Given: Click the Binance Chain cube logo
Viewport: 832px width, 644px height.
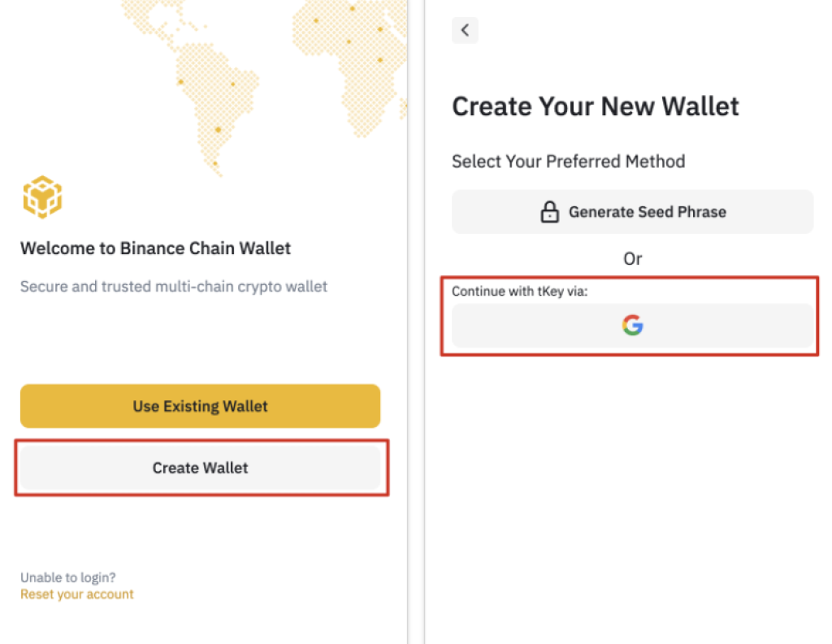Looking at the screenshot, I should pos(42,197).
